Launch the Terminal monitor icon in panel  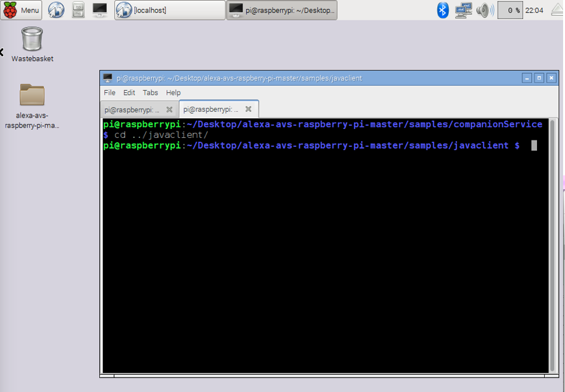(100, 10)
